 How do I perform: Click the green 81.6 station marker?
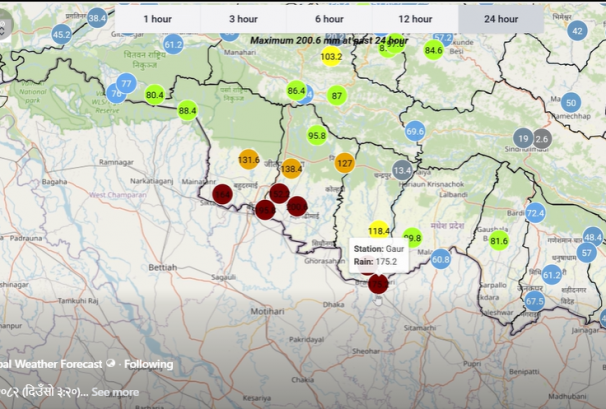pyautogui.click(x=499, y=241)
